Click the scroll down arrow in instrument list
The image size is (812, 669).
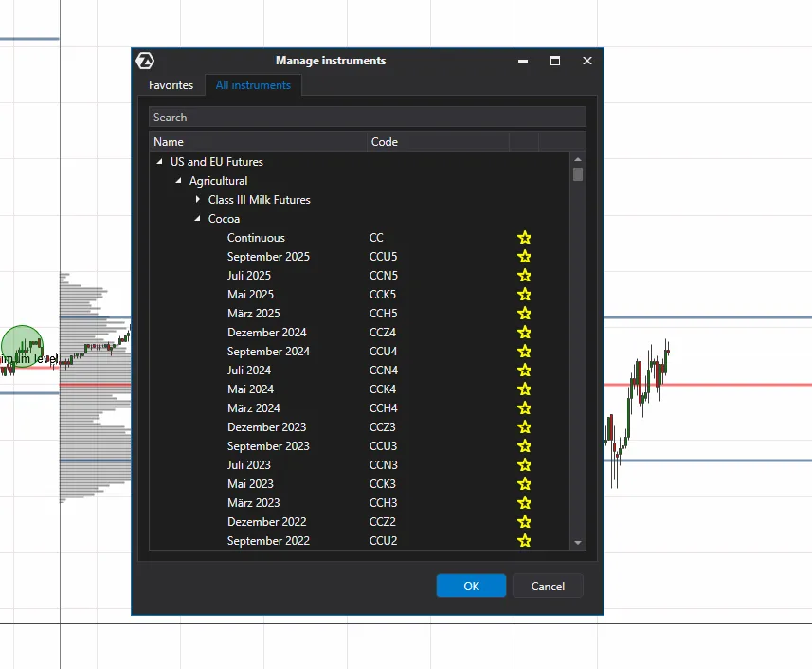[x=578, y=543]
